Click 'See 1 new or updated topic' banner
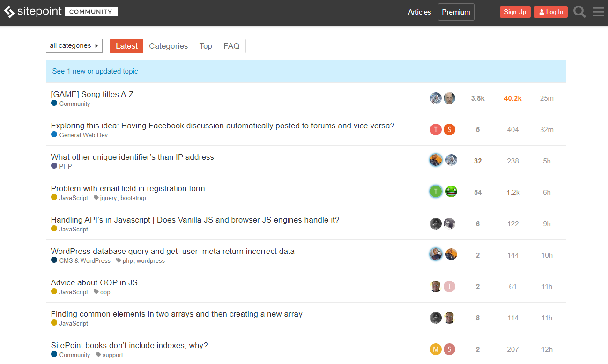This screenshot has height=364, width=608. pyautogui.click(x=95, y=71)
